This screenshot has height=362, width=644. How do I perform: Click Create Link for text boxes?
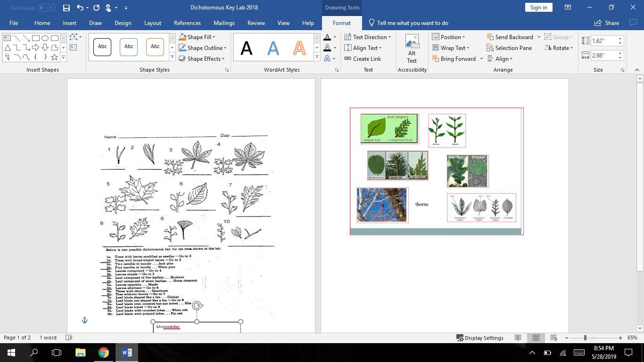click(362, 59)
